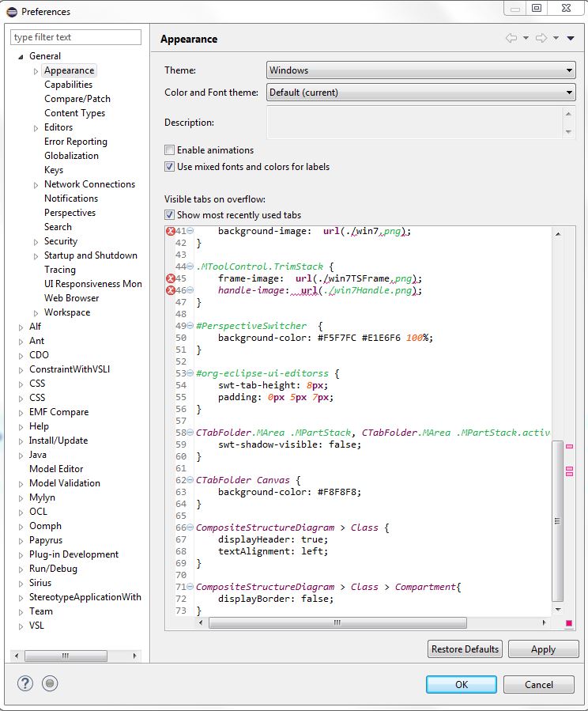This screenshot has height=711, width=588.
Task: Open the Content Types page
Action: pyautogui.click(x=75, y=113)
